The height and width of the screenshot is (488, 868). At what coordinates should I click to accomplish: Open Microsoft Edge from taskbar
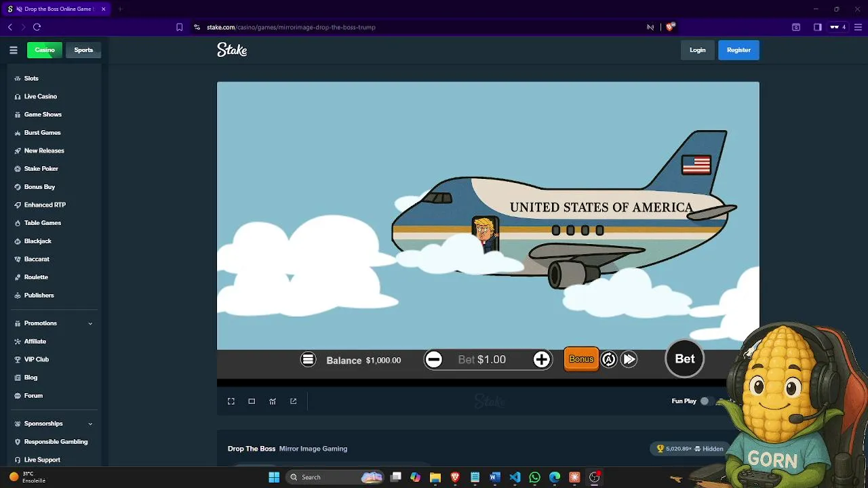[x=555, y=477]
